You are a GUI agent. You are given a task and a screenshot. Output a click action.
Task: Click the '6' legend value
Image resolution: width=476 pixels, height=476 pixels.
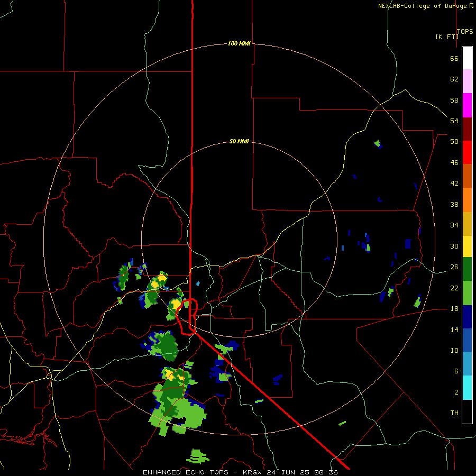[x=456, y=371]
